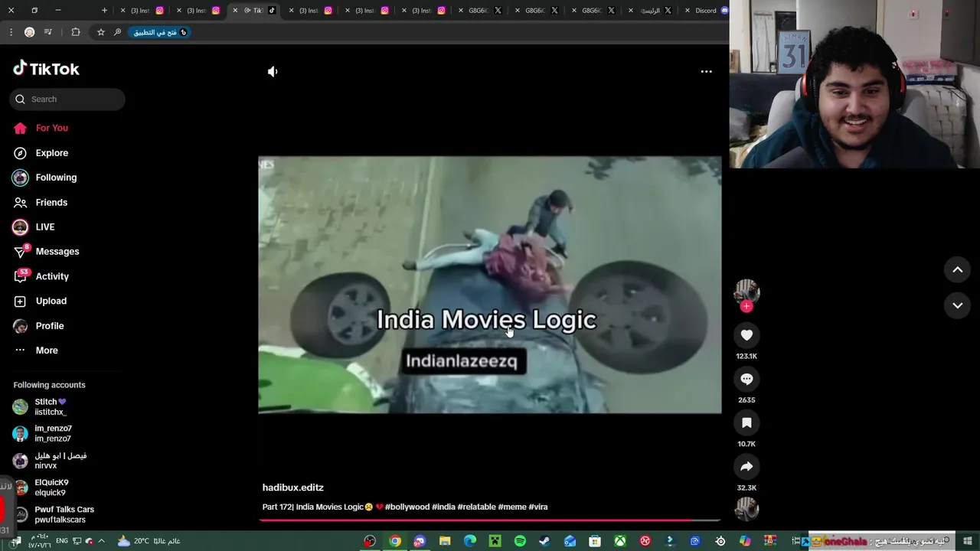Mute the TikTok video volume

tap(273, 71)
